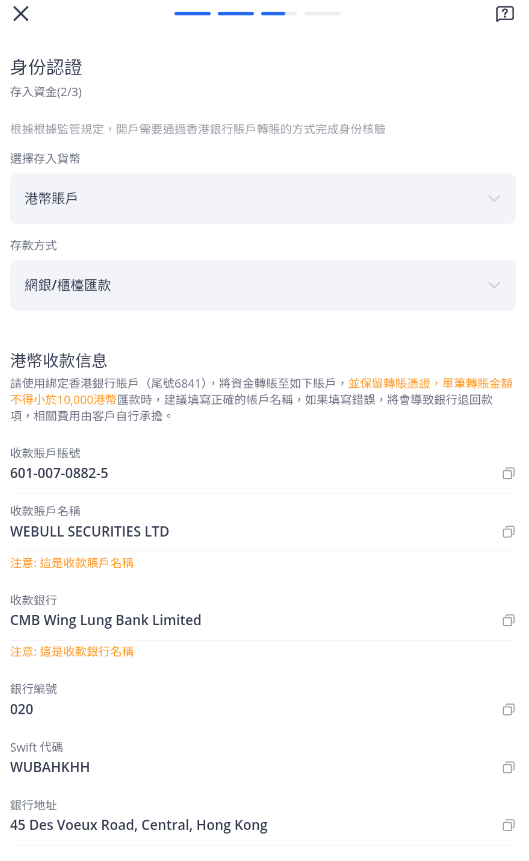Copy the Swift code WUBAHKHH
The width and height of the screenshot is (529, 861).
coord(509,767)
